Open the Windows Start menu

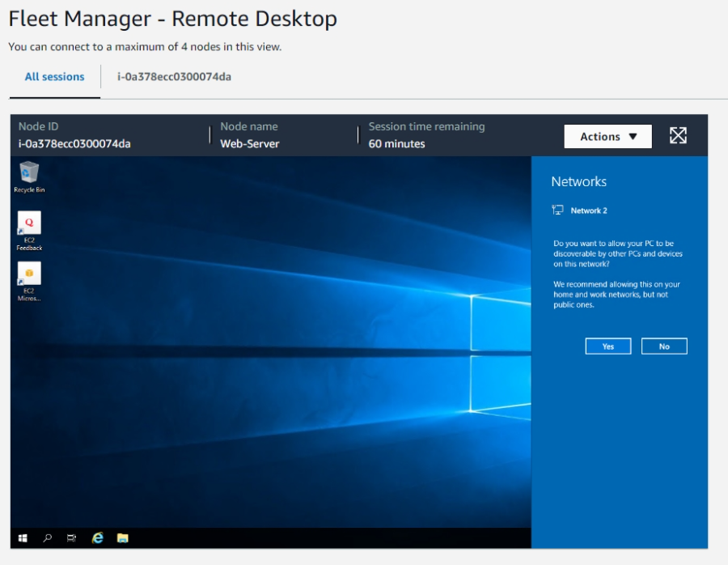click(x=23, y=538)
